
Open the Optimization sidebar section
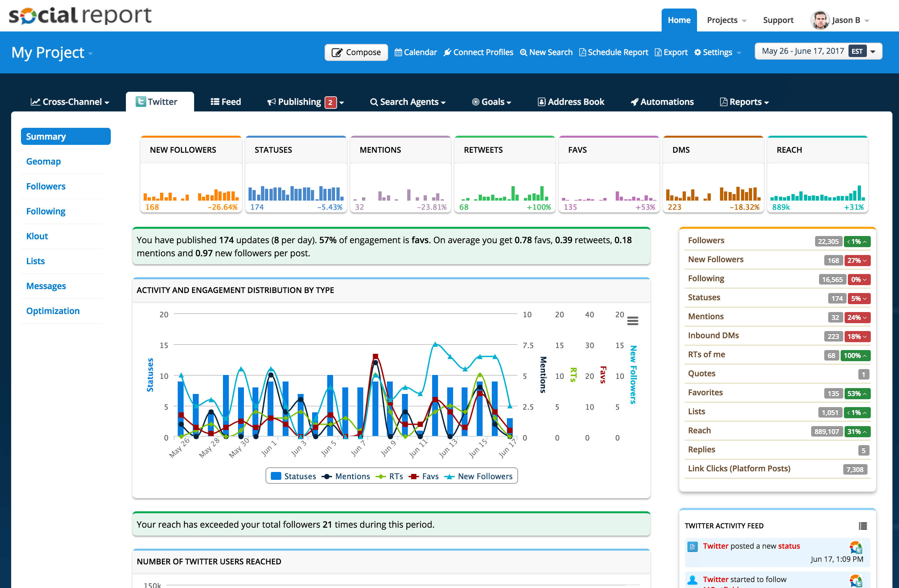52,310
